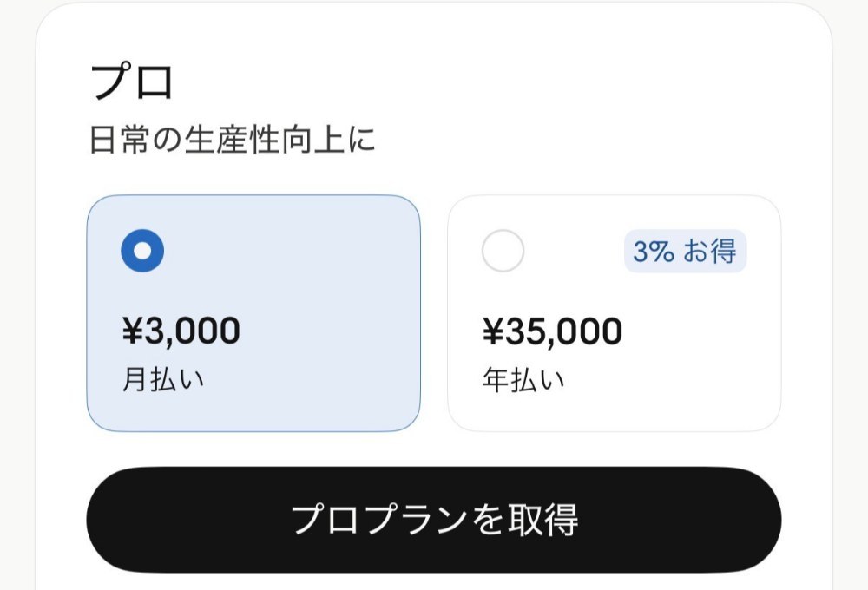Select the yearly payment radio button

tap(503, 251)
